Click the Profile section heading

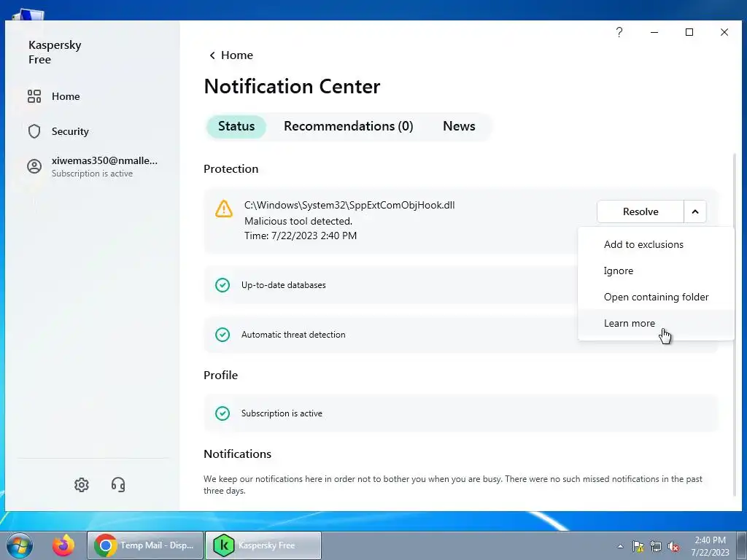click(220, 376)
